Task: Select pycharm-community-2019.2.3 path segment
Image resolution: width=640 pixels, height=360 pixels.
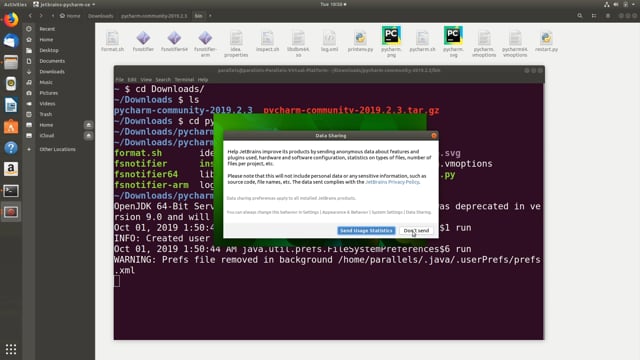Action: (154, 16)
